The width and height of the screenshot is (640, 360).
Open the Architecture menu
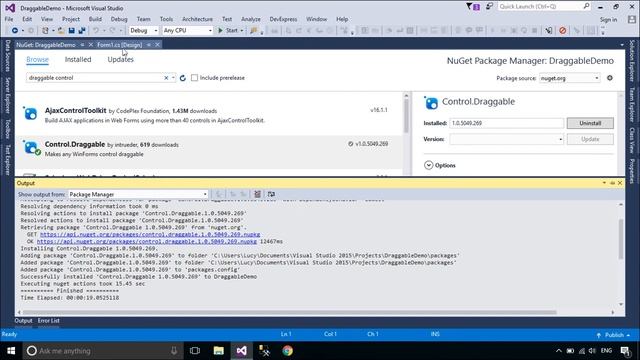197,19
